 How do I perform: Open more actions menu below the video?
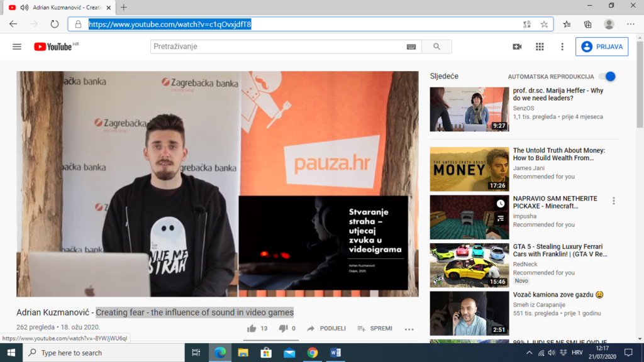coord(409,329)
